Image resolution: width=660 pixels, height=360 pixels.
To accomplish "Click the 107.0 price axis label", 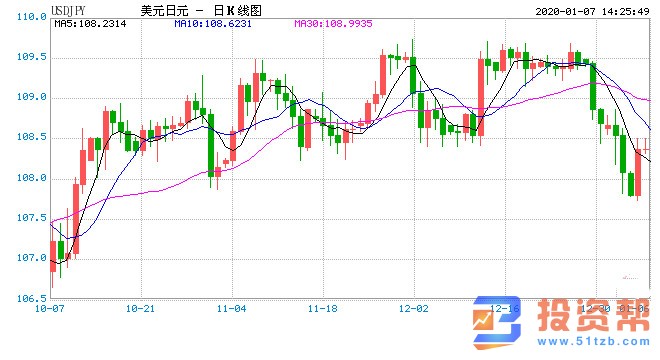I will click(32, 258).
